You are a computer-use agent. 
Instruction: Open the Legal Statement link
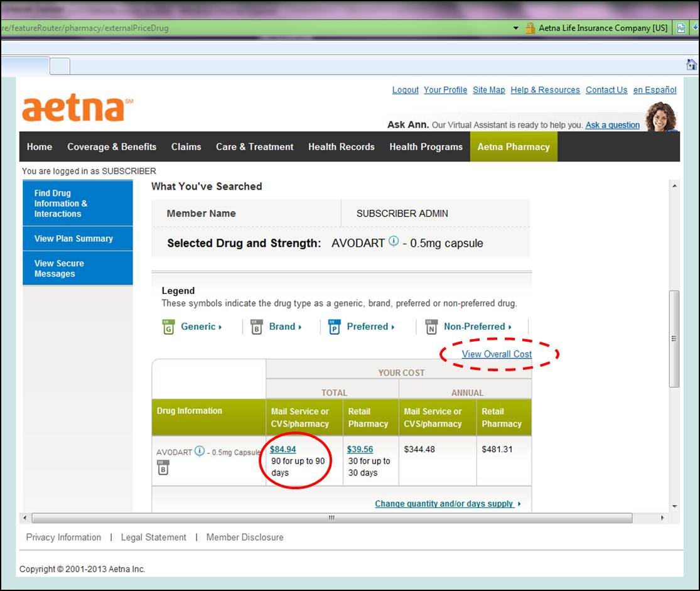tap(154, 537)
